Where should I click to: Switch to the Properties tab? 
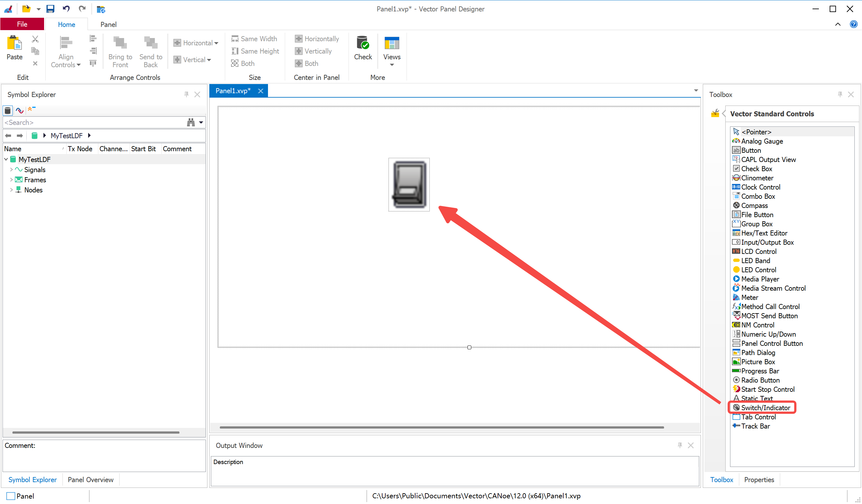[759, 480]
